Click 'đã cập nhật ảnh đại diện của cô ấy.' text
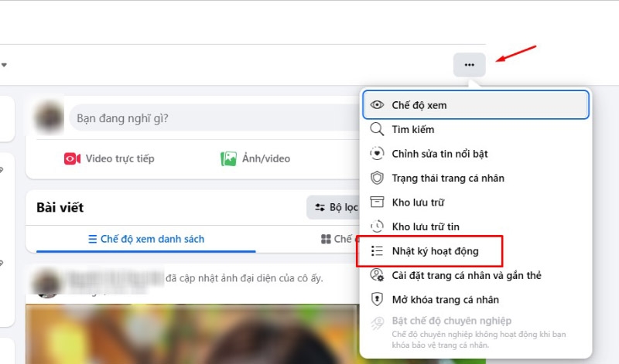This screenshot has height=364, width=619. (x=245, y=278)
